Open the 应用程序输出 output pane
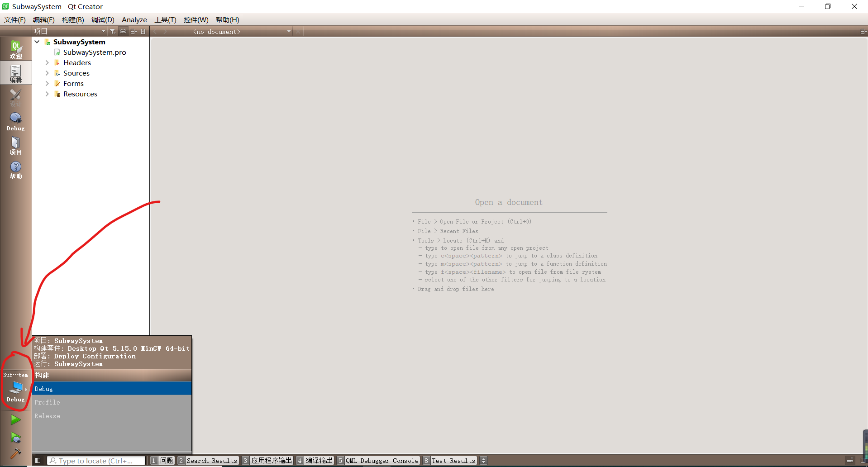Viewport: 868px width, 467px height. pos(267,461)
